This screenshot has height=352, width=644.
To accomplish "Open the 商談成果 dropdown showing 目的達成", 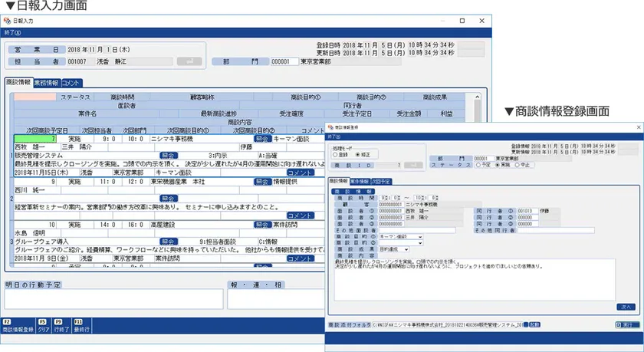I will (x=394, y=249).
